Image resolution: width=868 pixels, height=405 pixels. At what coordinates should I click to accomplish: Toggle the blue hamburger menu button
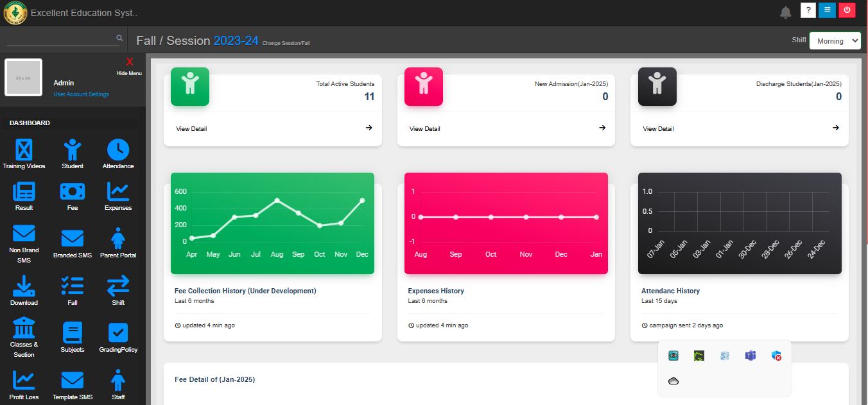pos(827,10)
